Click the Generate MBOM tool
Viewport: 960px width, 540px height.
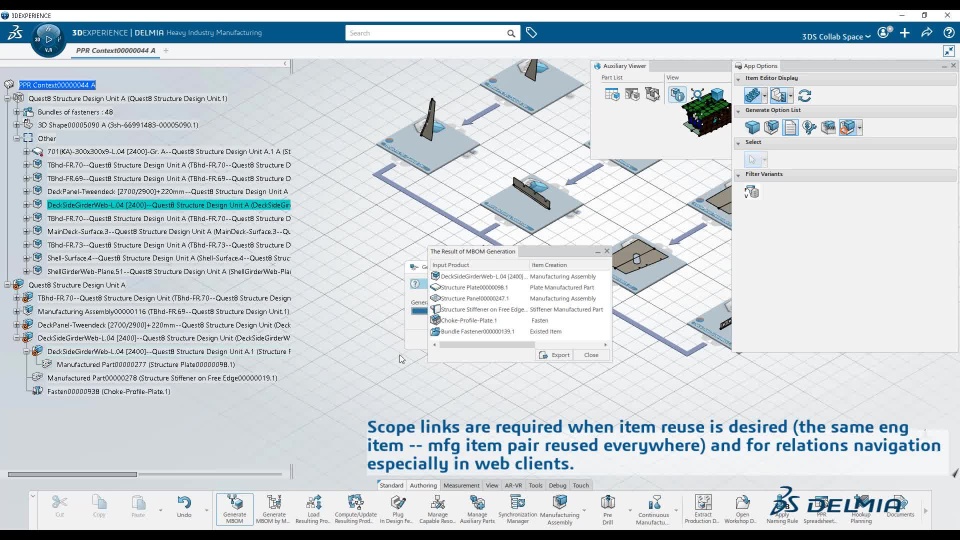coord(234,509)
